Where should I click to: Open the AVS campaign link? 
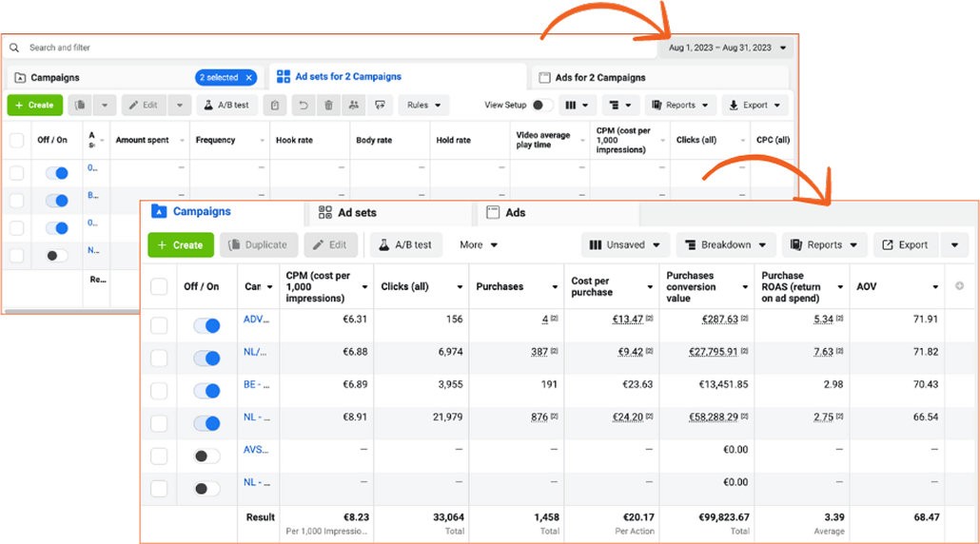256,449
